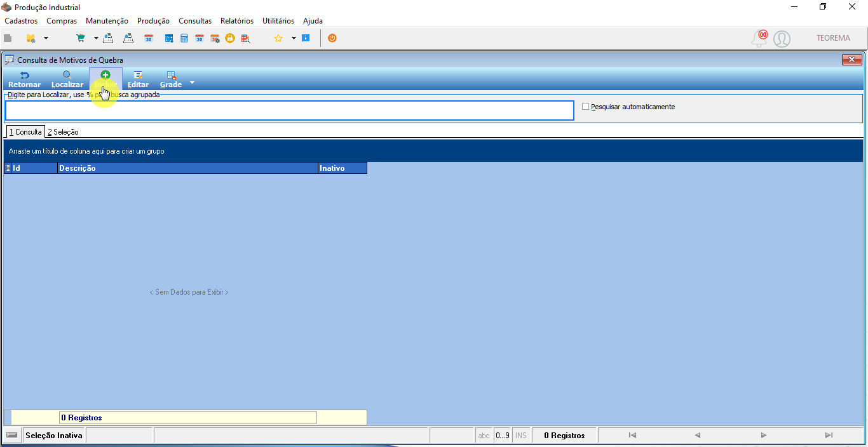The image size is (868, 447).
Task: Click the abc status bar indicator
Action: (484, 436)
